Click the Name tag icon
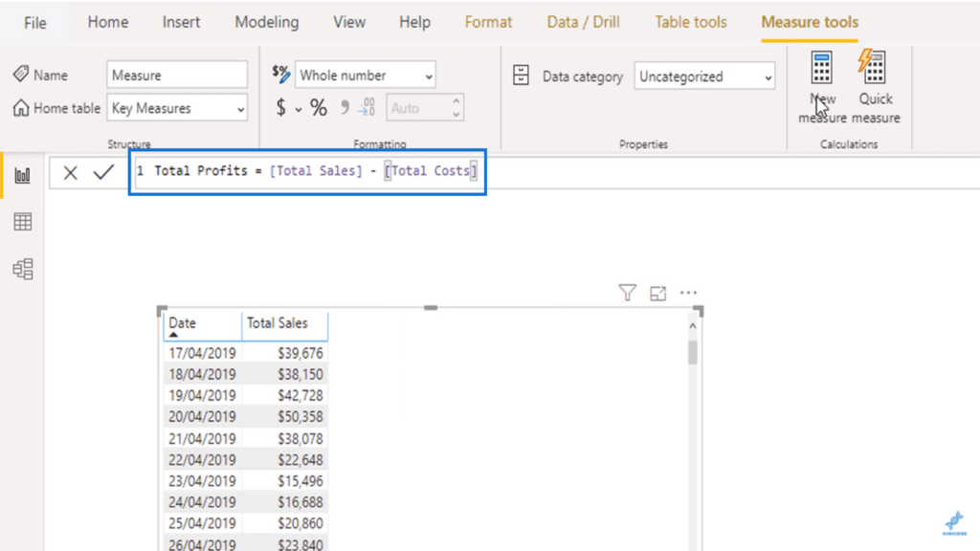This screenshot has height=551, width=980. 21,75
